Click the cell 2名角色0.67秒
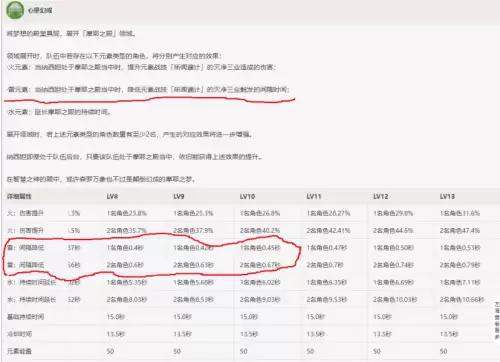Image resolution: width=500 pixels, height=362 pixels. 260,265
